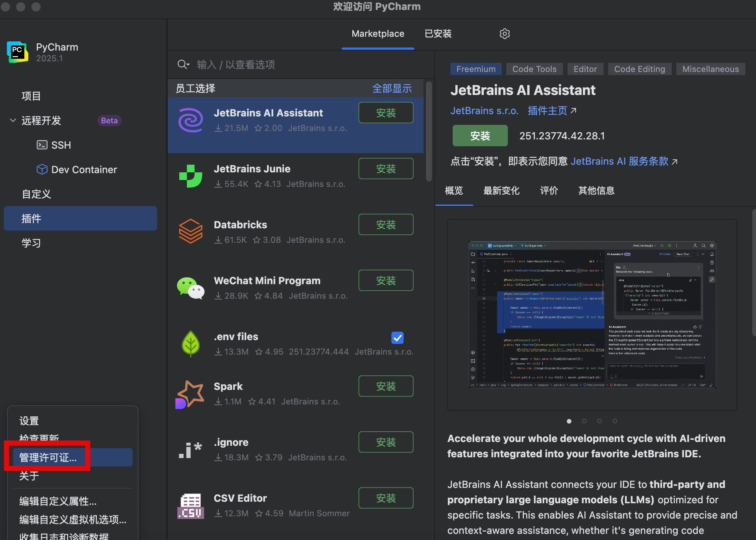Click the plugin list vertical scrollbar
The height and width of the screenshot is (540, 756).
pyautogui.click(x=429, y=130)
